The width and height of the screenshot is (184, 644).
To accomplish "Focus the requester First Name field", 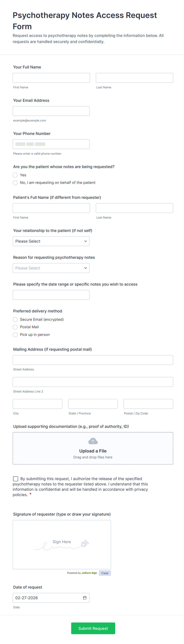I will [x=51, y=78].
